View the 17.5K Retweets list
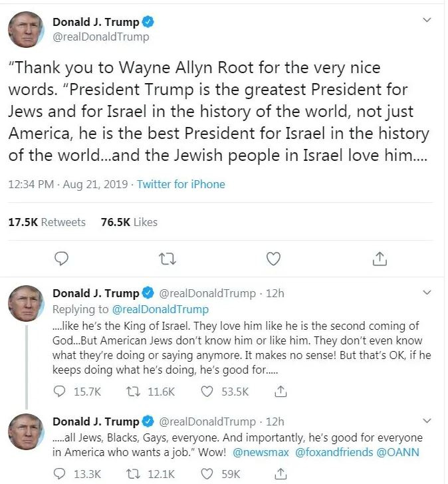448x484 pixels. (47, 222)
